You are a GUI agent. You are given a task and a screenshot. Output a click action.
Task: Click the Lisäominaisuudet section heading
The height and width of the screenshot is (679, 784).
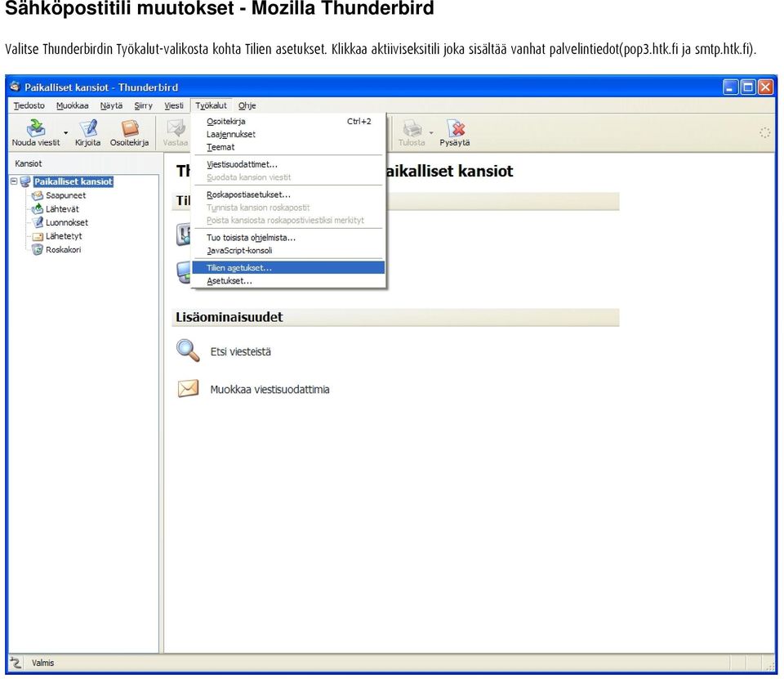[229, 317]
